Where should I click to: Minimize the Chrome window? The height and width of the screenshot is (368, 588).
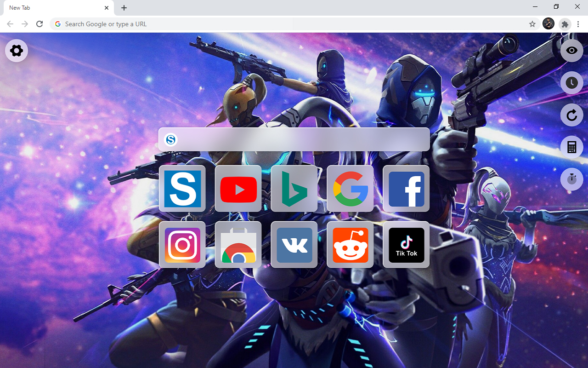pos(535,6)
